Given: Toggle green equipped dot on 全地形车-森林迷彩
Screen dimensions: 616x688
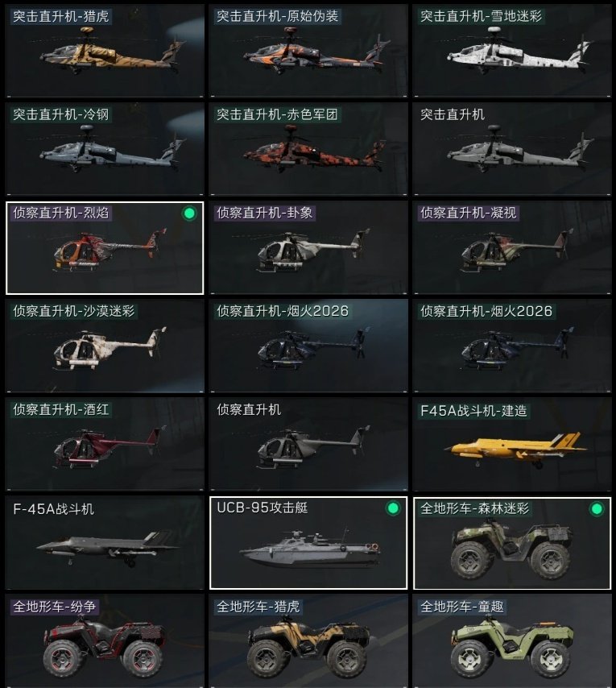Looking at the screenshot, I should coord(597,509).
